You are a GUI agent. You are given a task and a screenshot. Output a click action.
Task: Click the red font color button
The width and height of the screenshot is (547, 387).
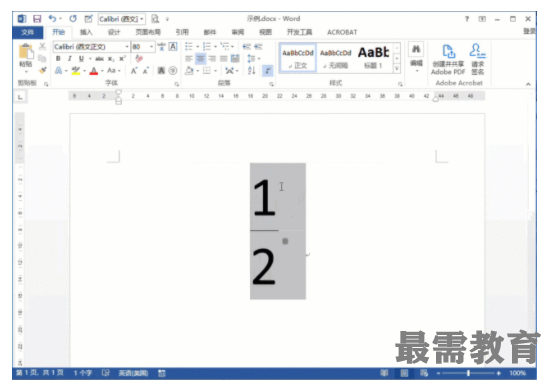93,71
